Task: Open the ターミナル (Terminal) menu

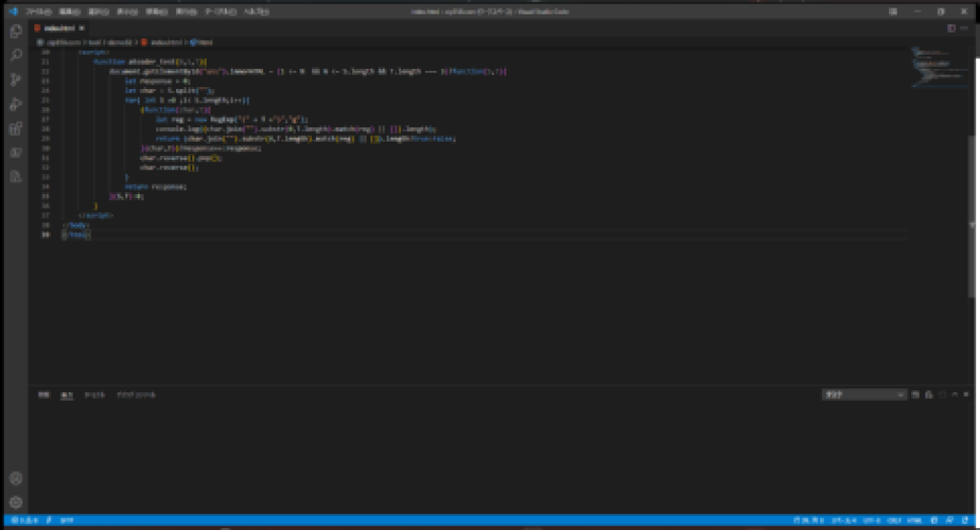Action: tap(221, 11)
